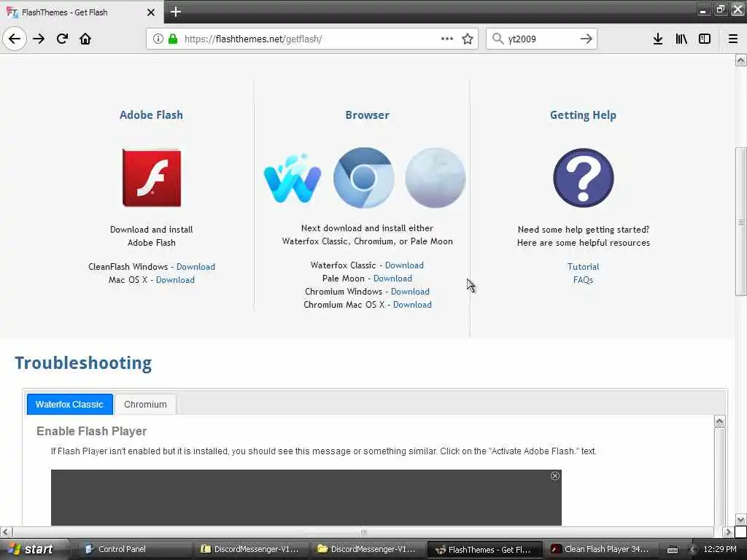The width and height of the screenshot is (747, 560).
Task: Switch to DiscordMessenger folder taskbar item
Action: tap(368, 549)
